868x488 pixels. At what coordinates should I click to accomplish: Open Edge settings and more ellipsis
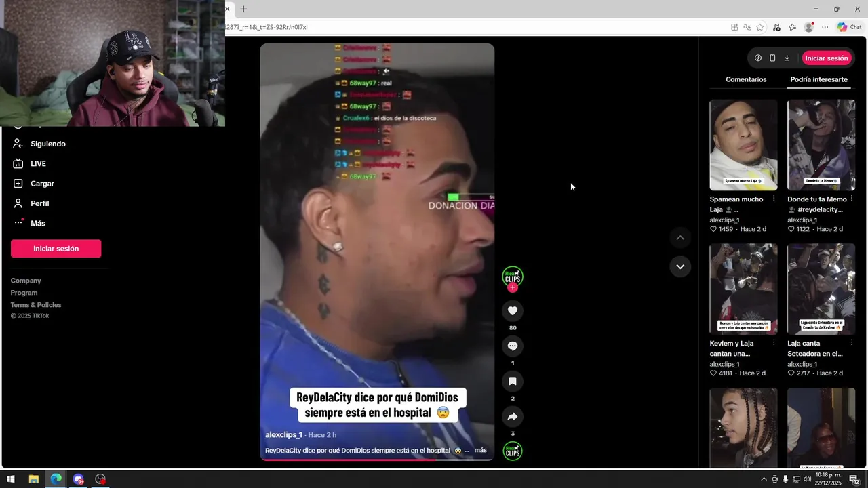coord(825,27)
